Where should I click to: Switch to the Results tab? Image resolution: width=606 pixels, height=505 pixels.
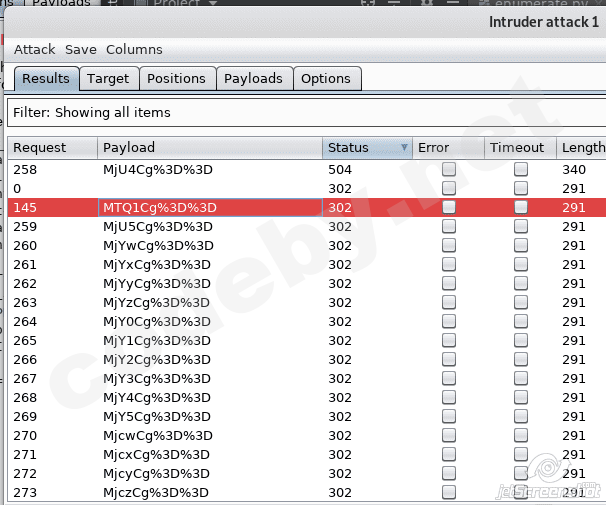[x=46, y=78]
